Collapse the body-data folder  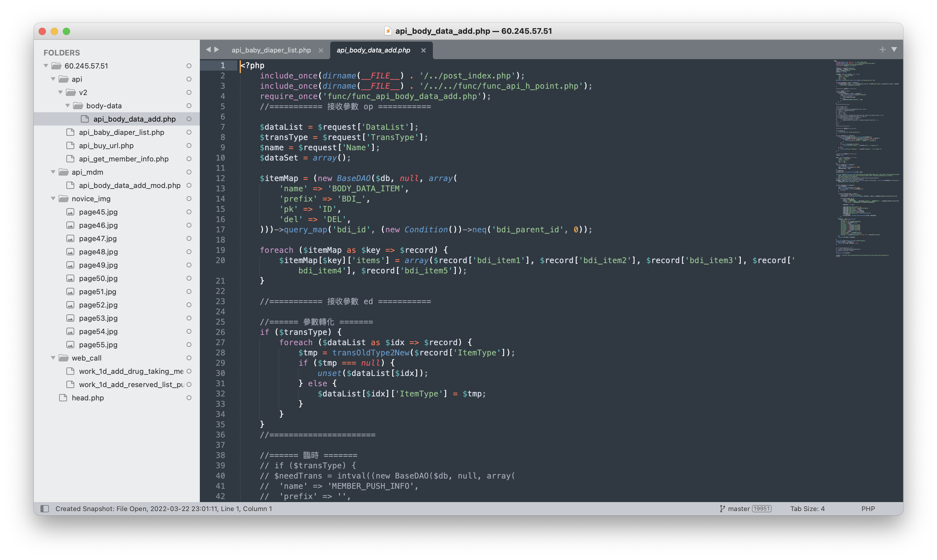(x=68, y=106)
